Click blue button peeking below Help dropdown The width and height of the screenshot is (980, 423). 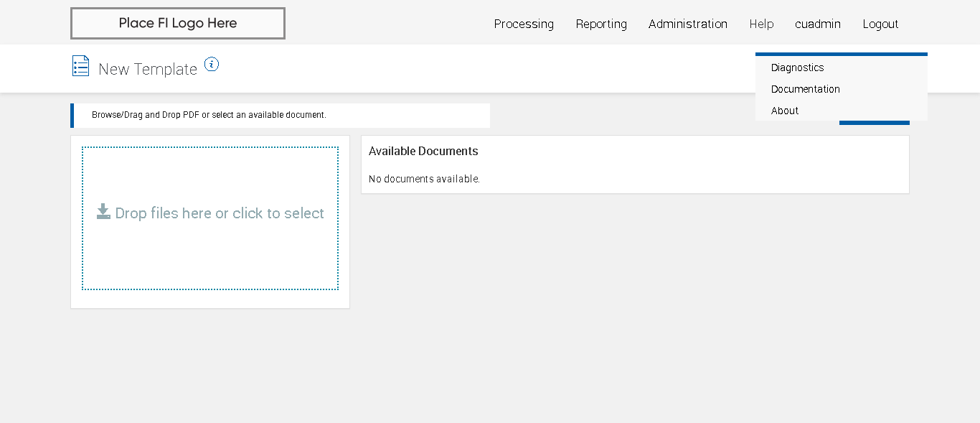[874, 123]
